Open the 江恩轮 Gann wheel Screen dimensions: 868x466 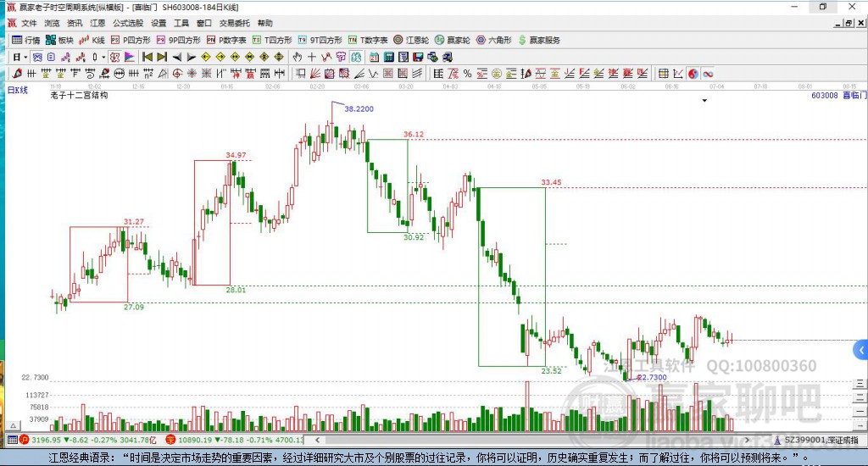click(x=411, y=40)
